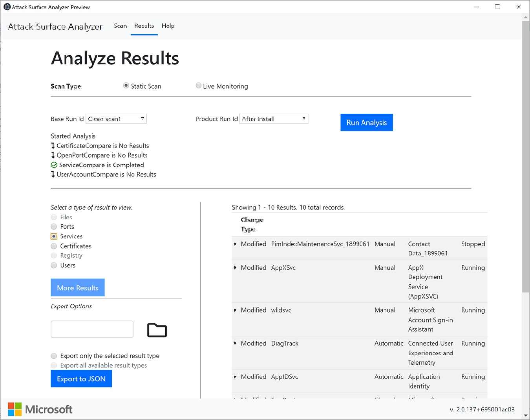Click the green checkmark beside ServiceCompare

click(x=54, y=165)
